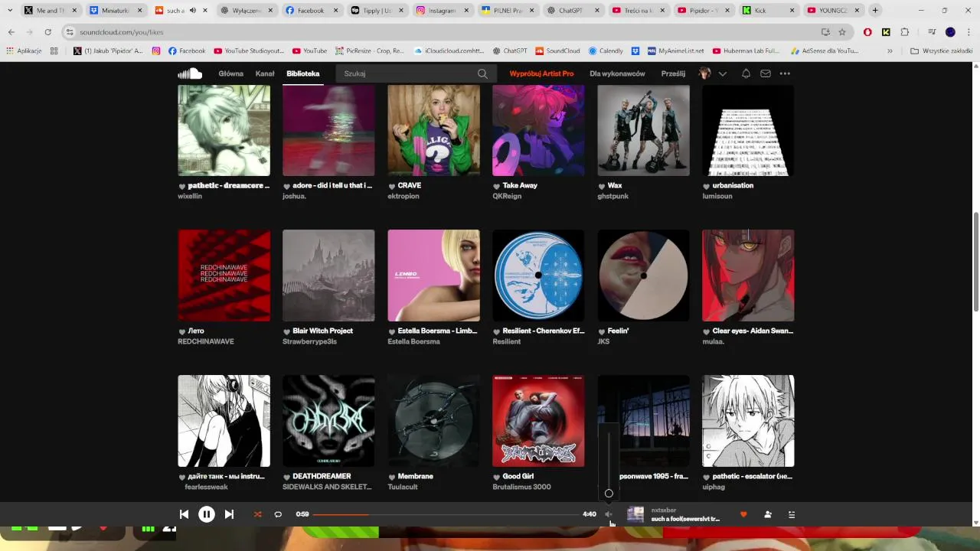Toggle shuffle mode

[x=257, y=514]
